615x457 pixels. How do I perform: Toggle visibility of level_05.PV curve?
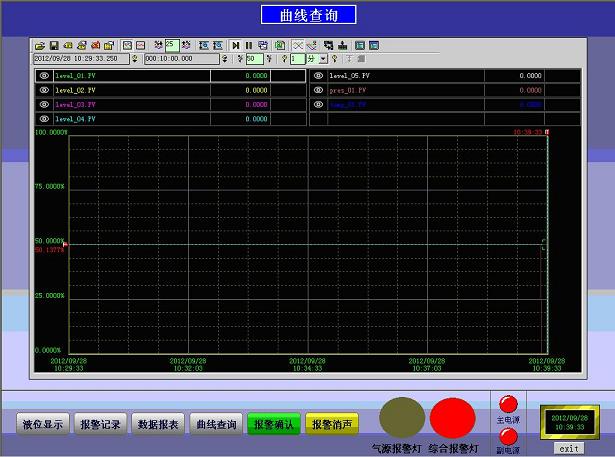(x=318, y=76)
